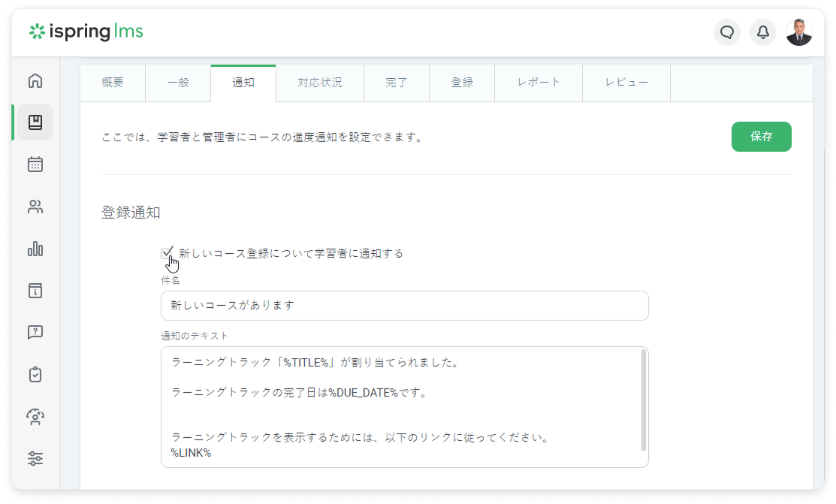Open the chat messages icon in header
Viewport: 836px width, 504px height.
point(726,32)
